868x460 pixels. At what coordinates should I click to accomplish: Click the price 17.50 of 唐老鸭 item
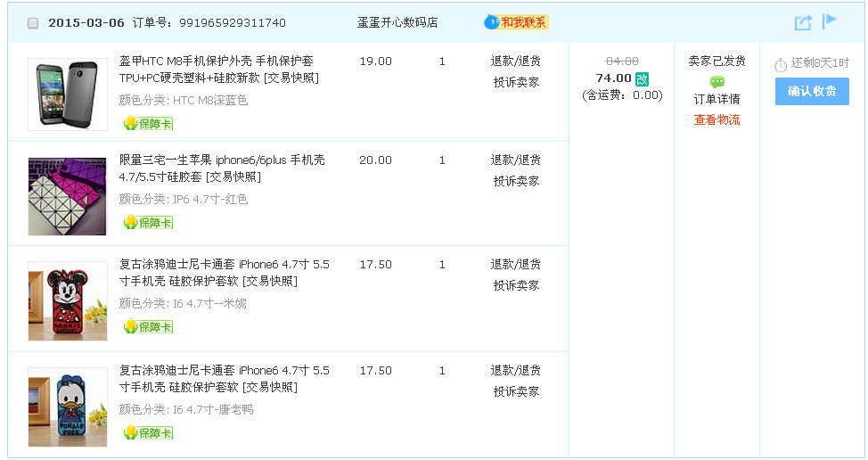(x=375, y=370)
